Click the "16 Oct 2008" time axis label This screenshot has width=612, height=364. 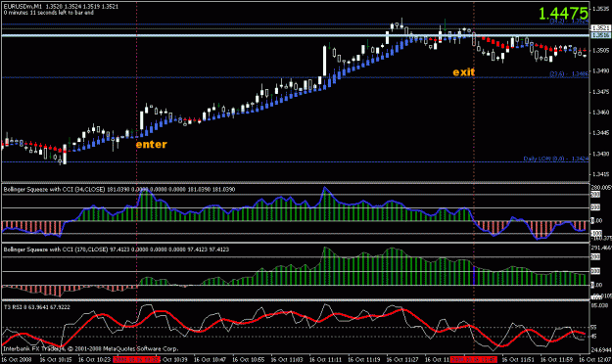click(17, 359)
